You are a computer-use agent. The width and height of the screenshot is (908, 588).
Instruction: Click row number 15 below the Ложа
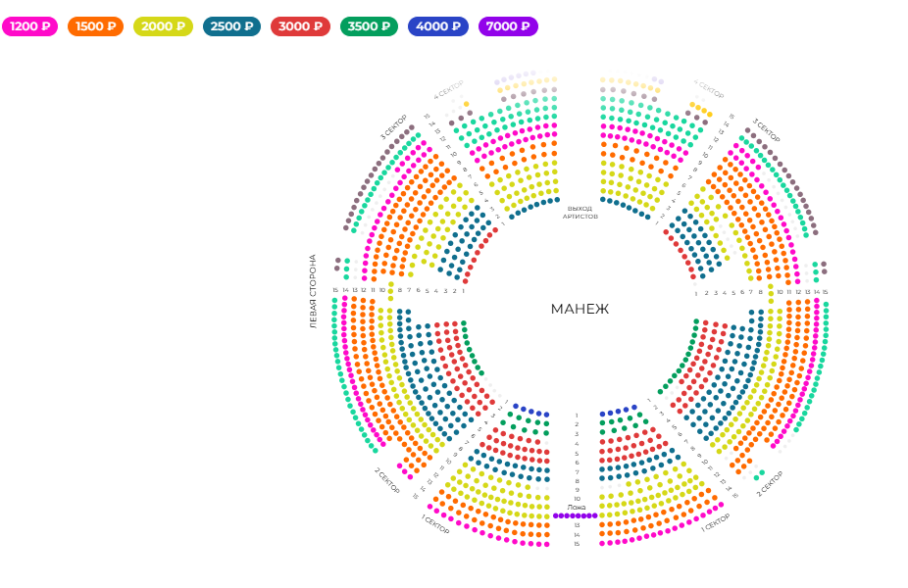577,544
